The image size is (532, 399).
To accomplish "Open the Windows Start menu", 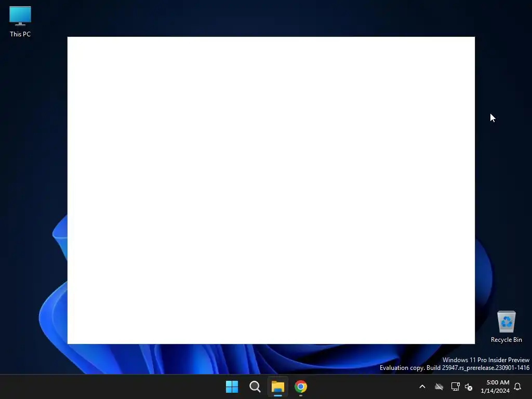I will tap(232, 387).
